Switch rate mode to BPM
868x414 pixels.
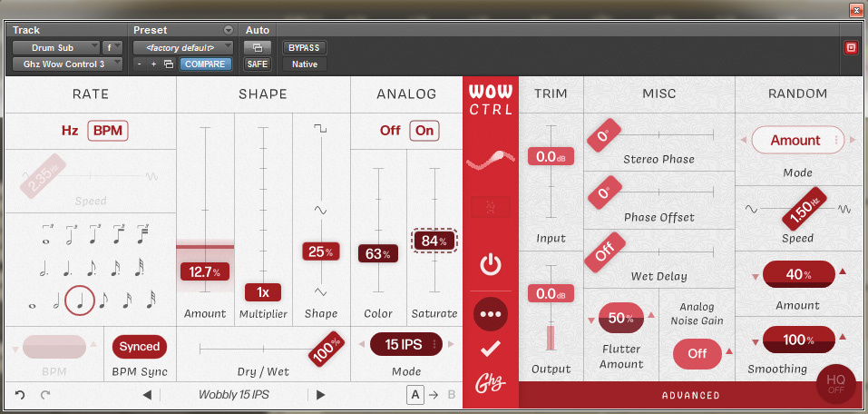click(x=108, y=132)
